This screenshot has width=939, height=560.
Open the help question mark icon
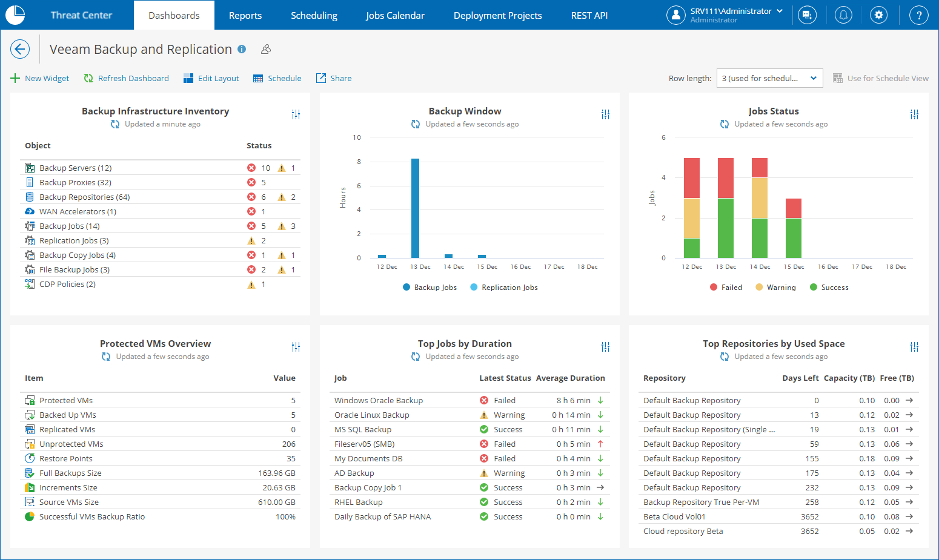click(x=919, y=15)
